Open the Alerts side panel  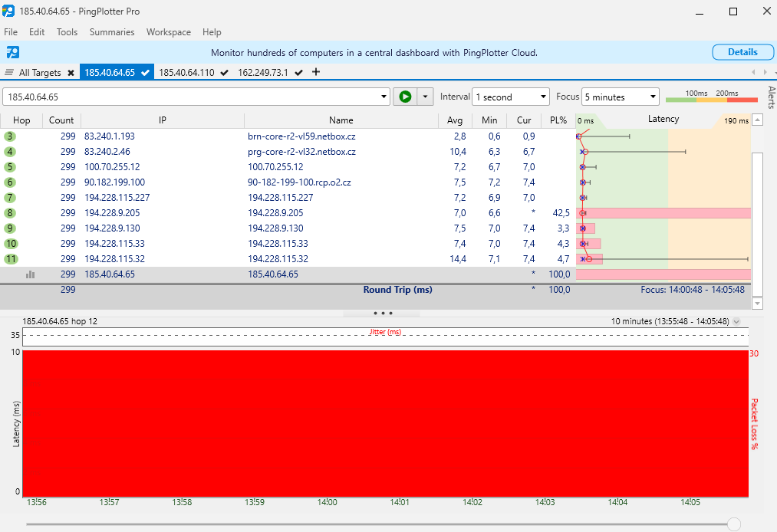(771, 98)
